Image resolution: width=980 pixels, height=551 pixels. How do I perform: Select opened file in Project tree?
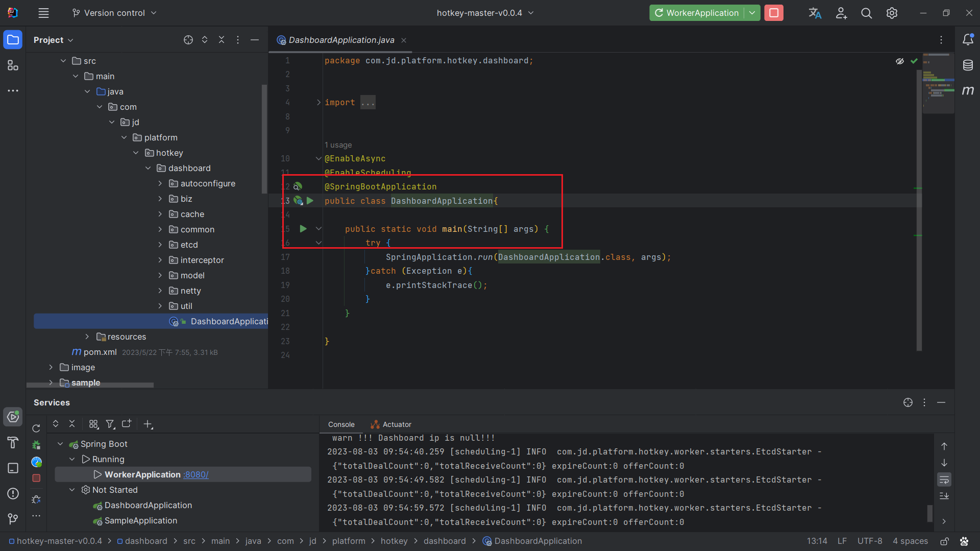188,40
